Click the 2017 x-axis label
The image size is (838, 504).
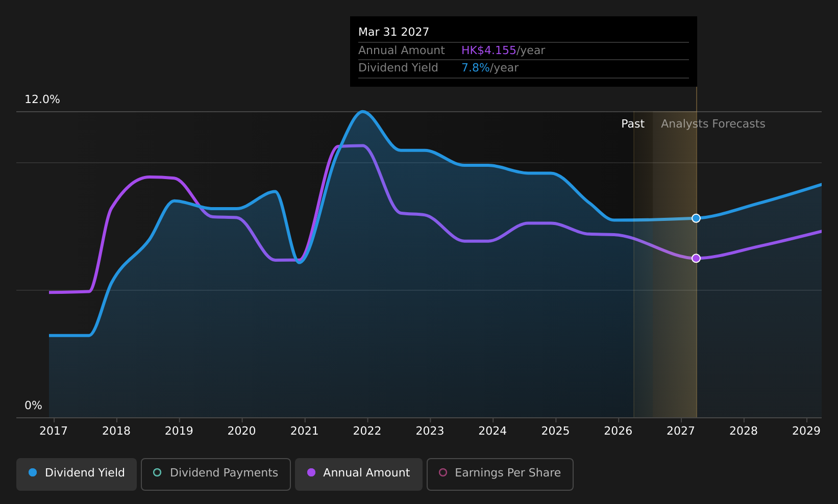54,431
